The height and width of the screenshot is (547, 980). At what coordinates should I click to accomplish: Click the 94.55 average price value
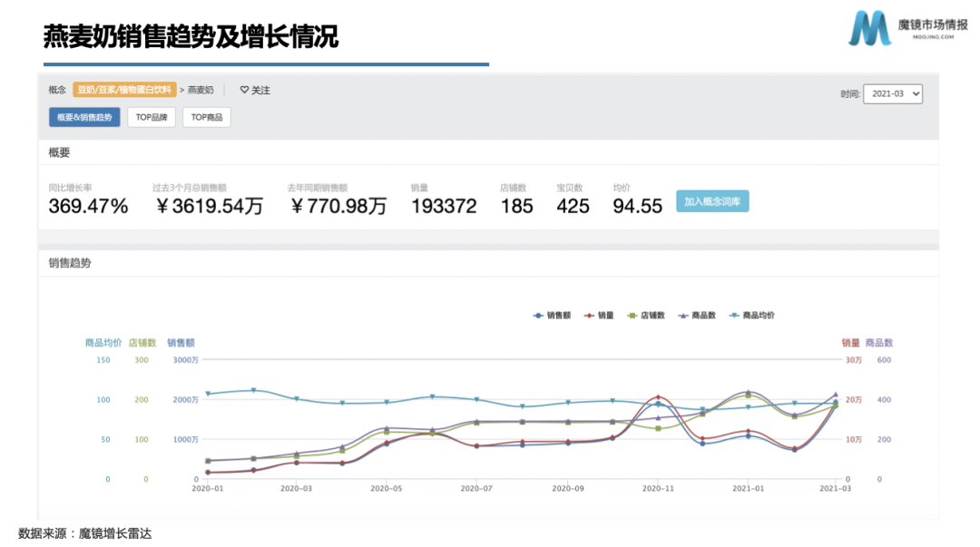638,206
